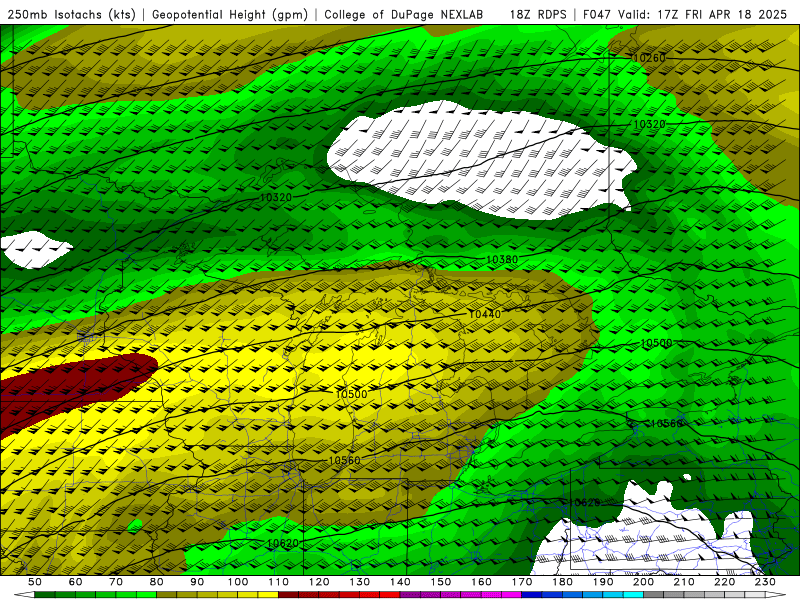Click legend value 190 knots
The height and width of the screenshot is (600, 800).
point(603,582)
